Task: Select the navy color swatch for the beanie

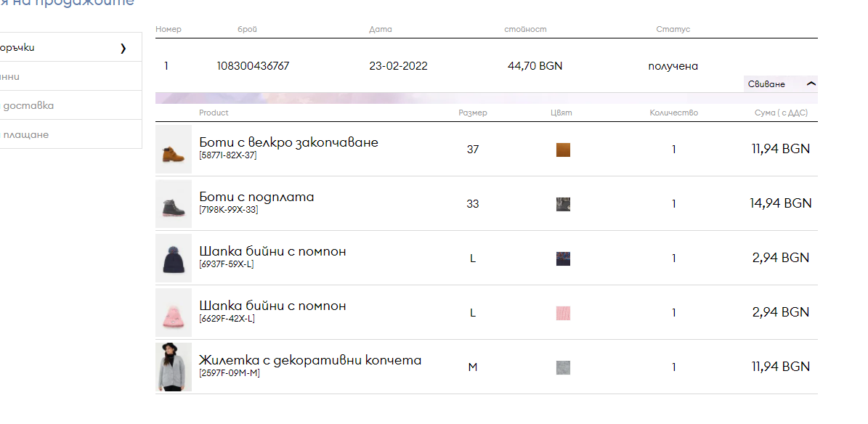Action: coord(563,258)
